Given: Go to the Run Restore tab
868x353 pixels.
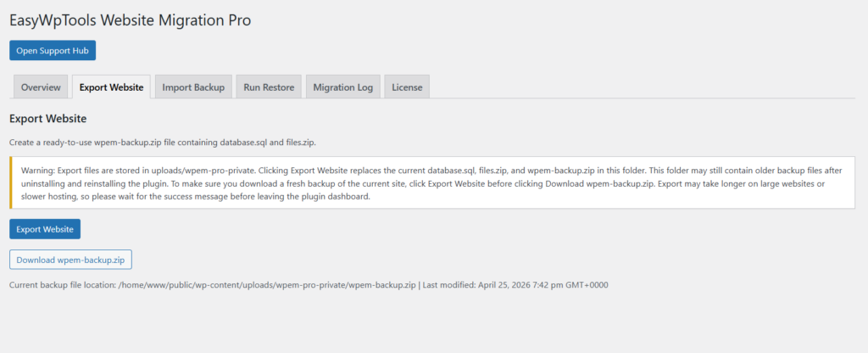Looking at the screenshot, I should pos(269,87).
